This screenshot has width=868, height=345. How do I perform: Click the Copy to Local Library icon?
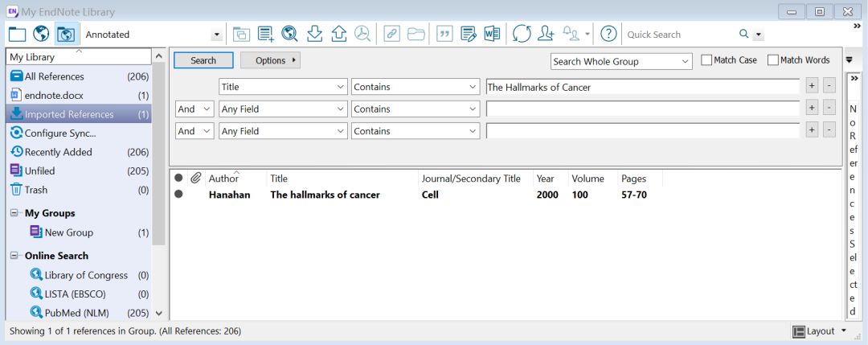(x=241, y=35)
